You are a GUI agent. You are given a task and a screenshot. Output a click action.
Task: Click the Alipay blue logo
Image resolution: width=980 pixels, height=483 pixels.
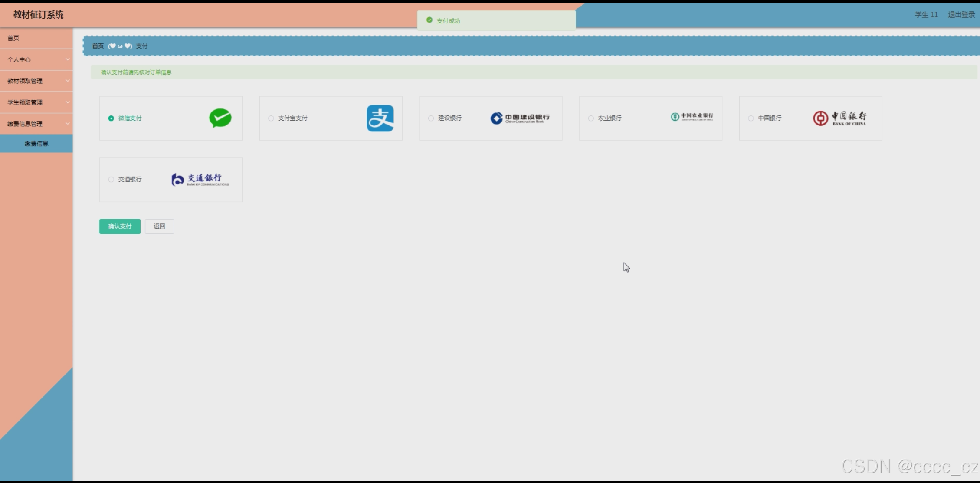[x=380, y=118]
